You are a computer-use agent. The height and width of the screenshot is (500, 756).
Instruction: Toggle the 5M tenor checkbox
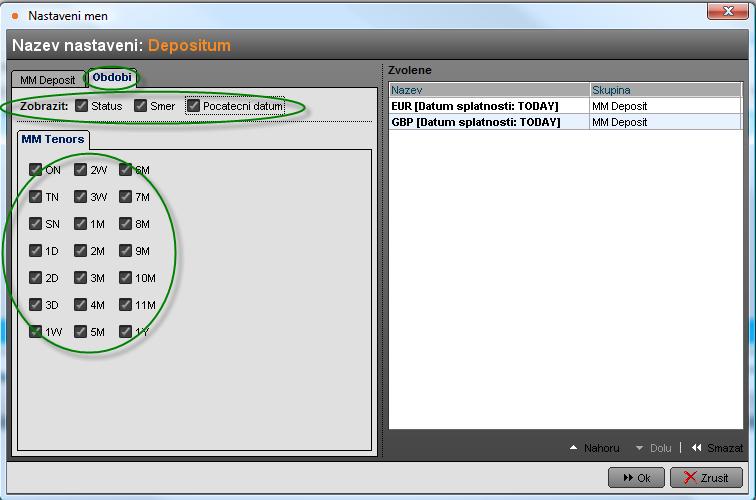[81, 331]
